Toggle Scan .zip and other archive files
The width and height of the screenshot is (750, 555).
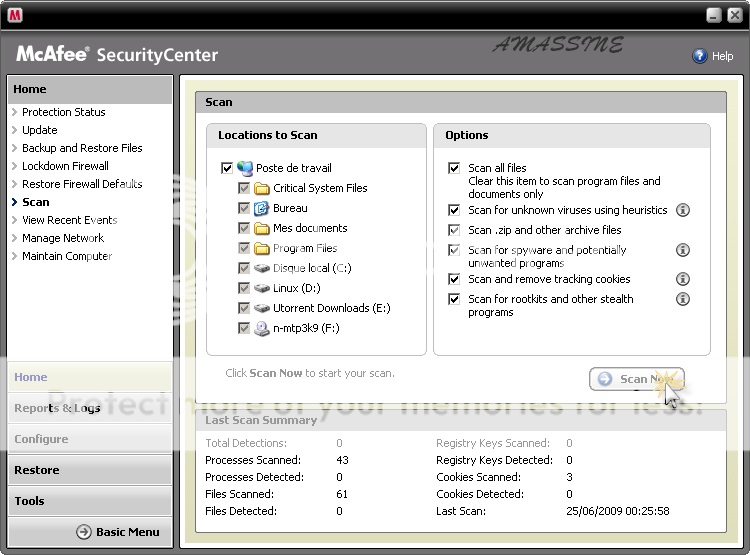(x=454, y=230)
